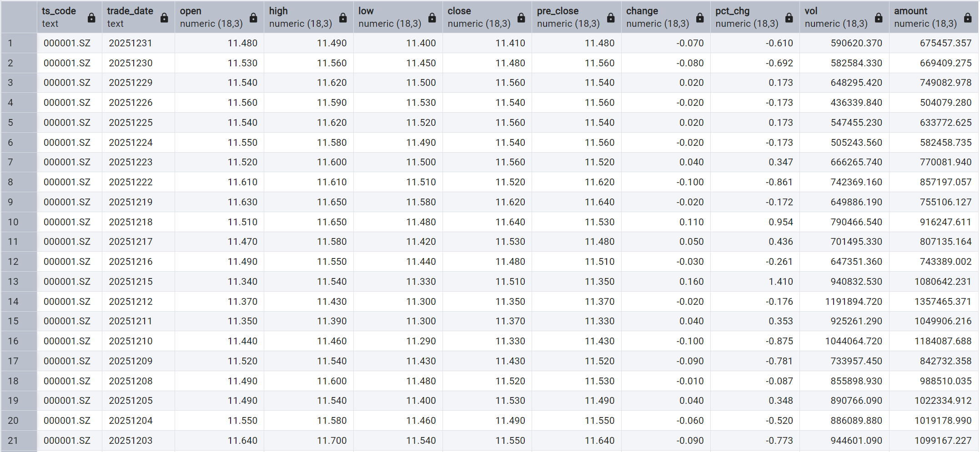Click the select-all corner cell of grid
980x452 pixels.
[x=19, y=17]
